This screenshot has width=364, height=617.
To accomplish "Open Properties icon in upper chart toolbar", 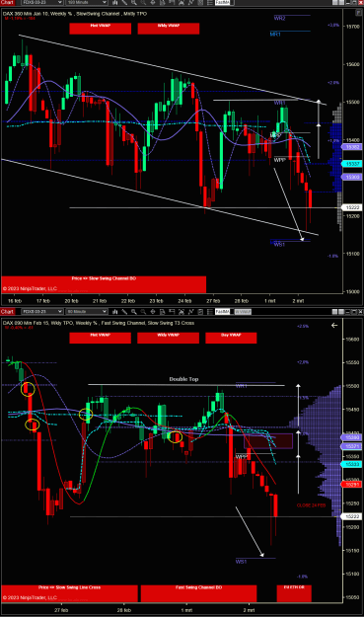I will (209, 2).
